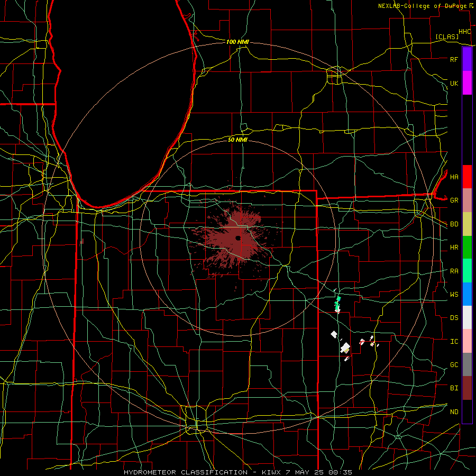Click the 'HYDROMETEOR CLASSIFICATION' title at bottom

pos(186,472)
